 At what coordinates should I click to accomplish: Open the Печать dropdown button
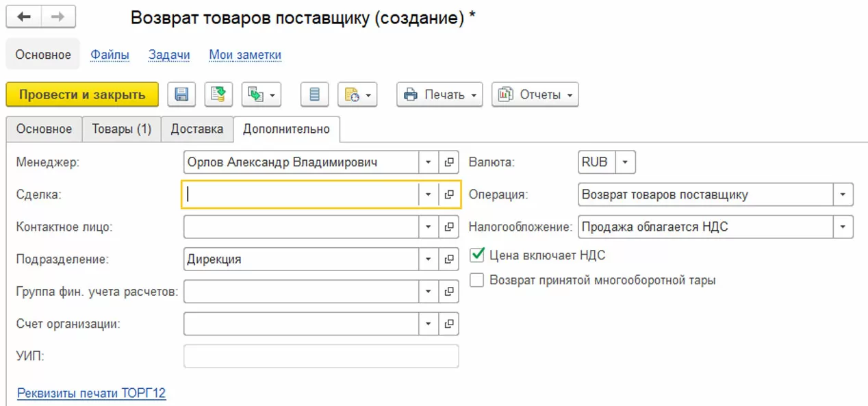point(439,94)
